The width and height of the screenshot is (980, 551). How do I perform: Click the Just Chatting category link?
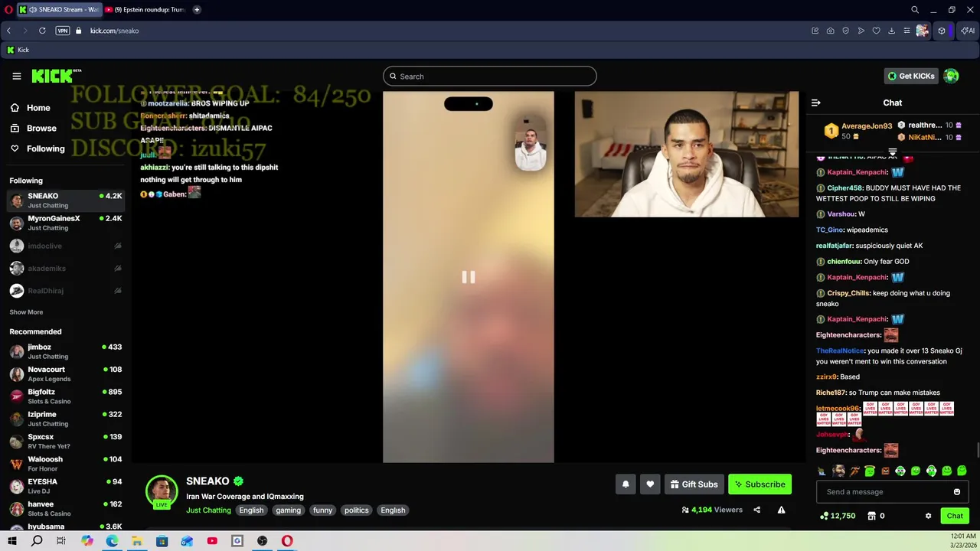[208, 510]
